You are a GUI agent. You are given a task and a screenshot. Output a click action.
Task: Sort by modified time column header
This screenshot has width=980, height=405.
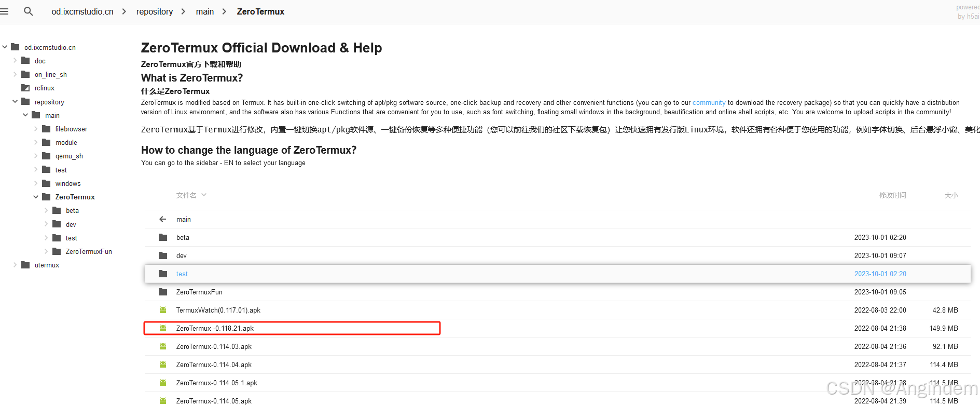point(892,195)
